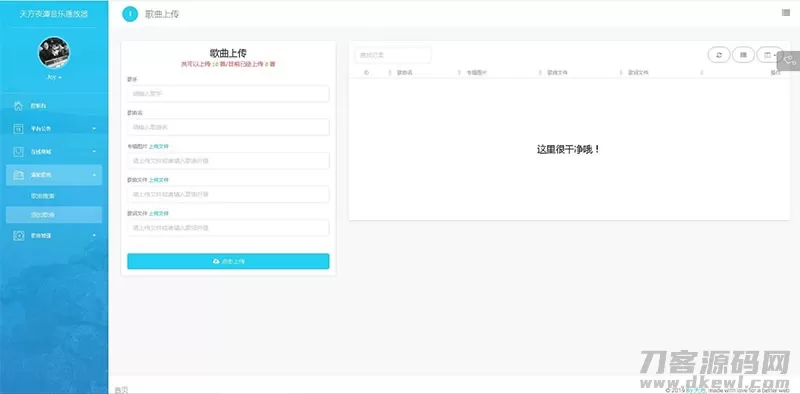Click the user avatar picture
Viewport: 800px width, 394px height.
pyautogui.click(x=54, y=53)
